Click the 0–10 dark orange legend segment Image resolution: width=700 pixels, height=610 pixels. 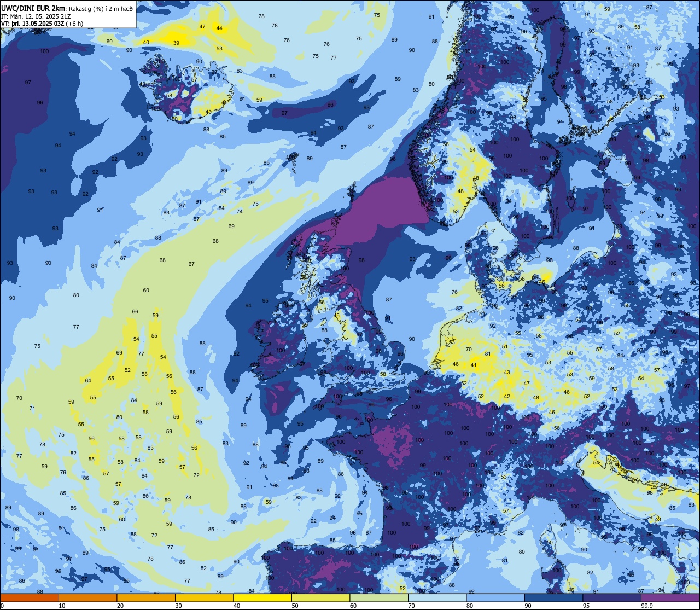pyautogui.click(x=30, y=597)
